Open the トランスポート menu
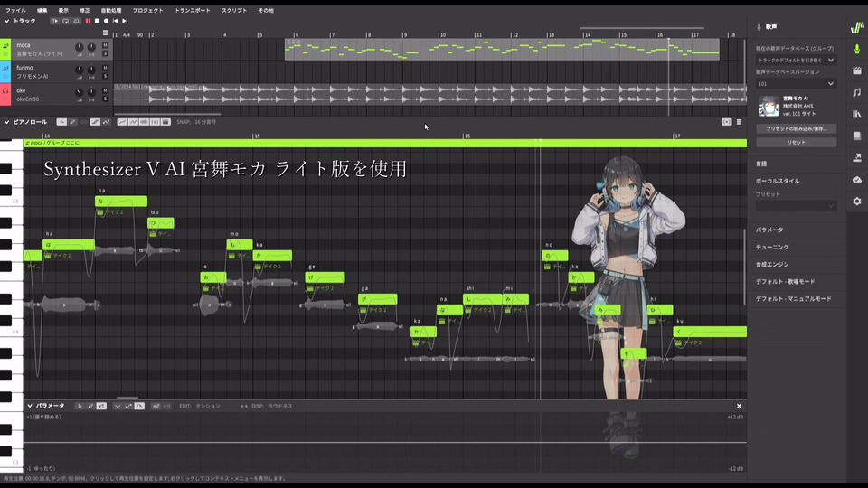This screenshot has height=488, width=868. 192,10
